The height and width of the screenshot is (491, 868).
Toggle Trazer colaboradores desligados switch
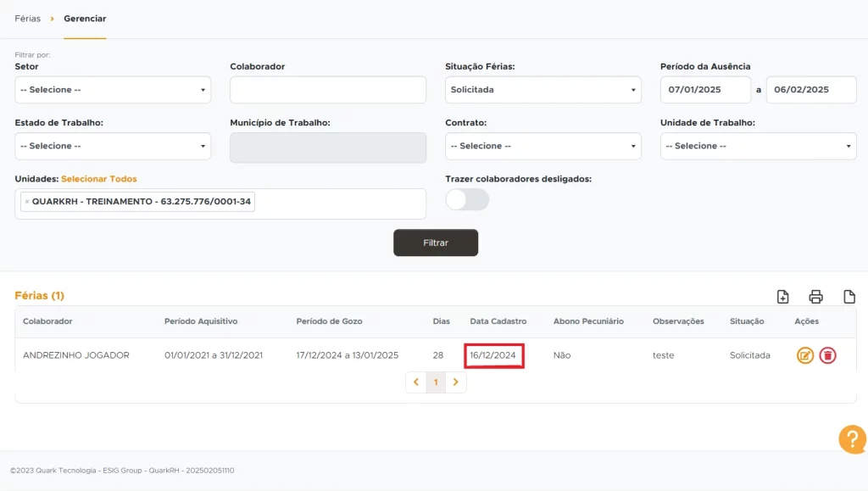tap(467, 199)
